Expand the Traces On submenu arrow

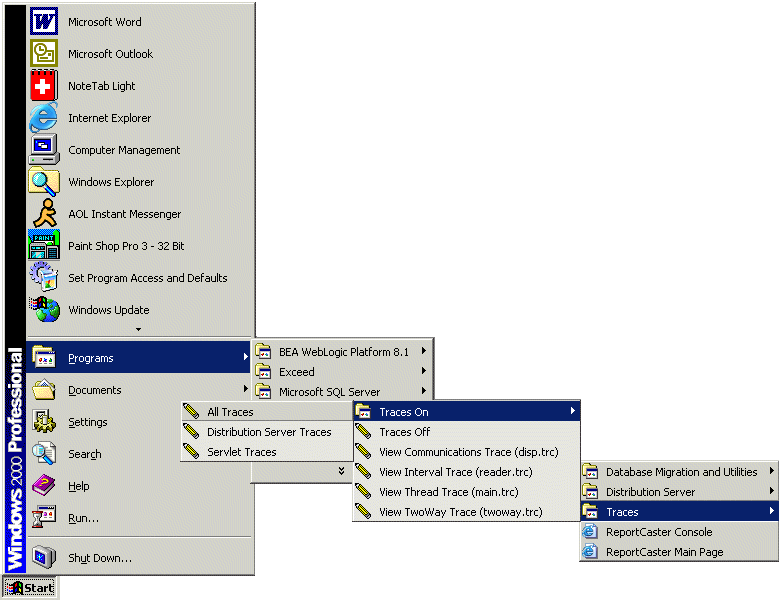coord(573,411)
